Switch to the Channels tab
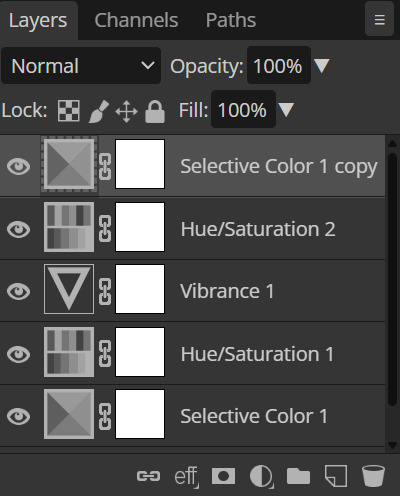 tap(136, 20)
